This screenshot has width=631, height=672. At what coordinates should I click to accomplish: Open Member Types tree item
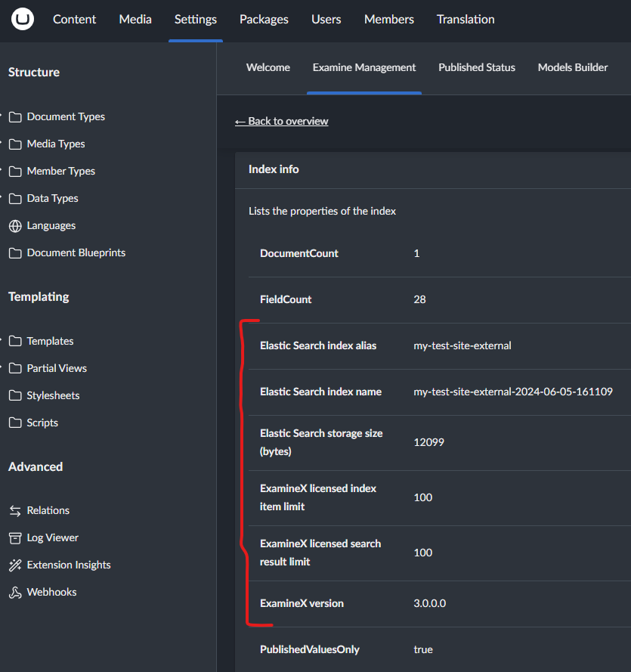click(60, 171)
